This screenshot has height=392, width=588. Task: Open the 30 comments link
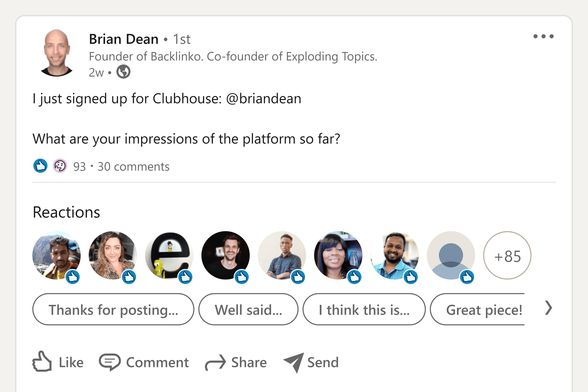pos(134,166)
